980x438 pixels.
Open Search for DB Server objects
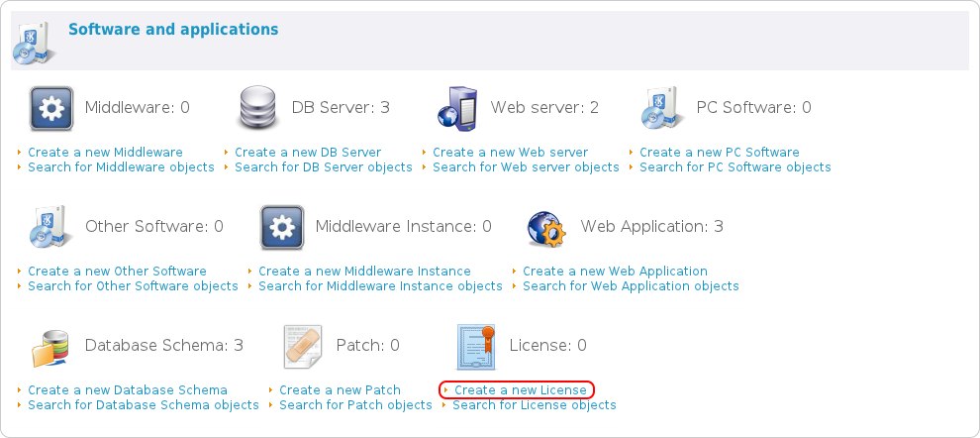323,167
